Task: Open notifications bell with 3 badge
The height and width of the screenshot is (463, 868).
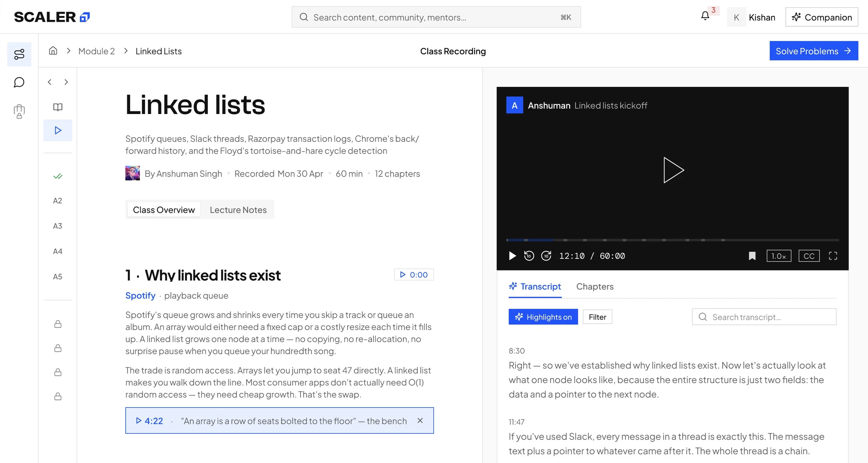Action: coord(705,16)
